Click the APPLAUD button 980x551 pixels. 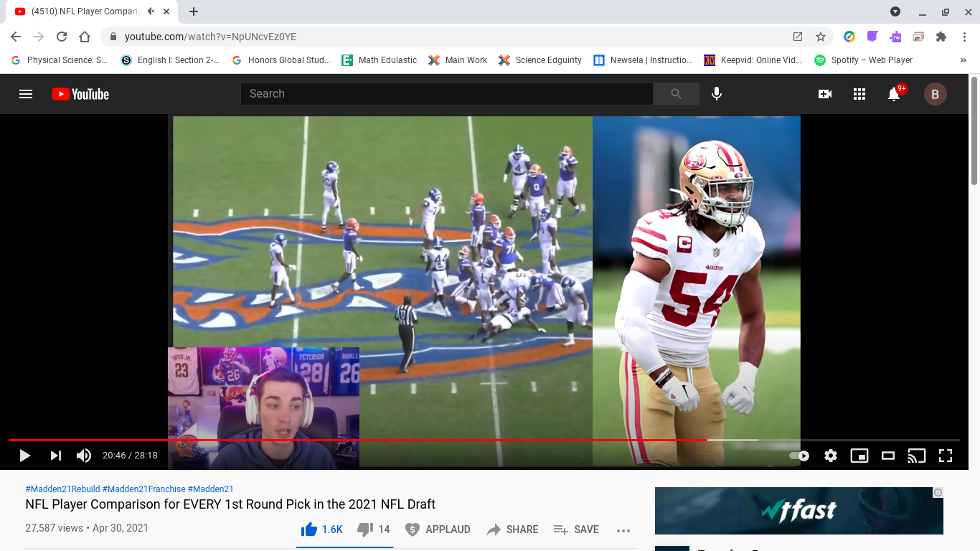pyautogui.click(x=438, y=529)
